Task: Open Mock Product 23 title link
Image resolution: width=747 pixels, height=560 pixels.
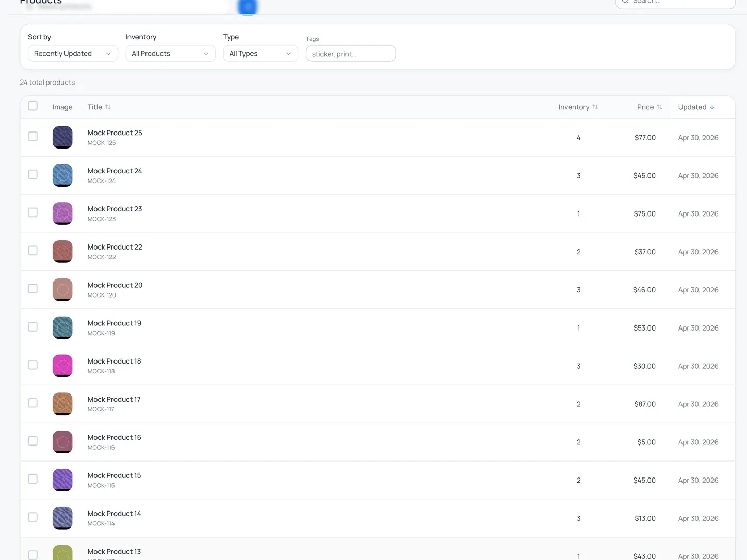Action: click(115, 209)
